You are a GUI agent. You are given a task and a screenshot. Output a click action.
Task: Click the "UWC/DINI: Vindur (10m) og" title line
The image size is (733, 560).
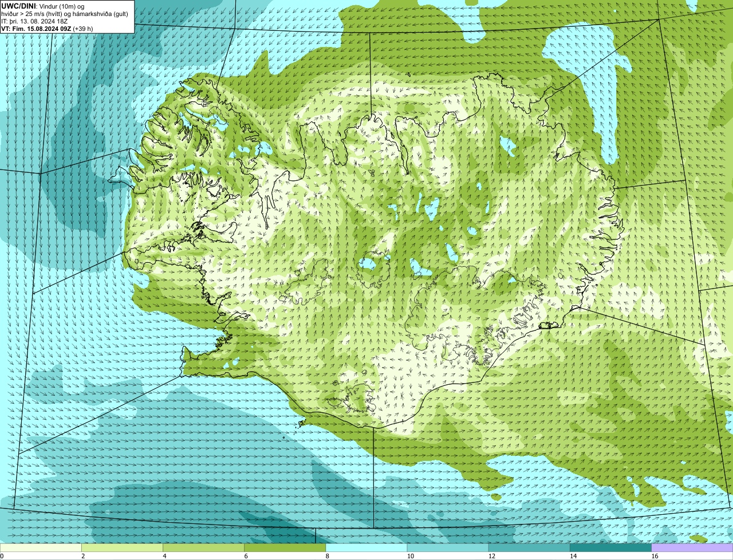pyautogui.click(x=43, y=6)
